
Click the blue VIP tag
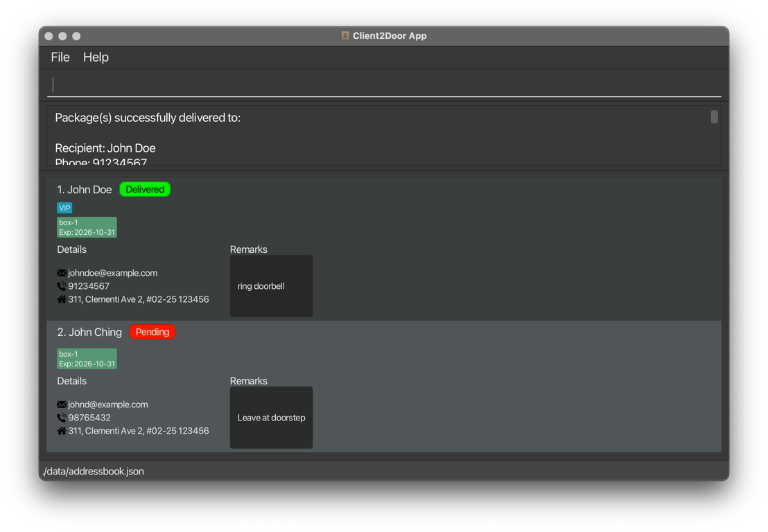[64, 208]
